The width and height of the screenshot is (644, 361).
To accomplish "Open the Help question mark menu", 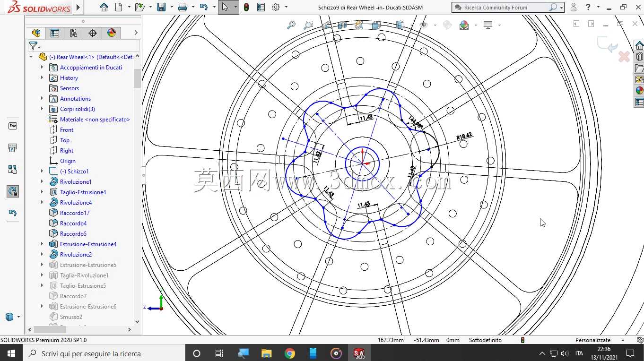I will [588, 7].
